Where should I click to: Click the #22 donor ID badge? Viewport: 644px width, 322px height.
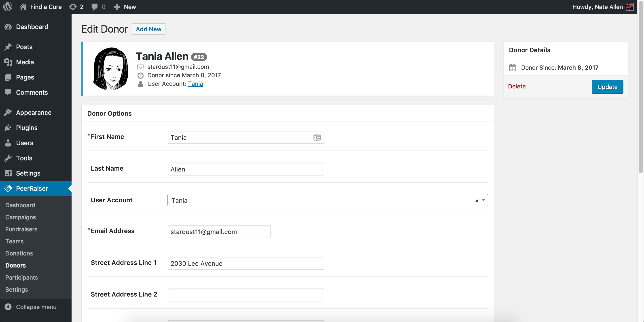pyautogui.click(x=199, y=57)
